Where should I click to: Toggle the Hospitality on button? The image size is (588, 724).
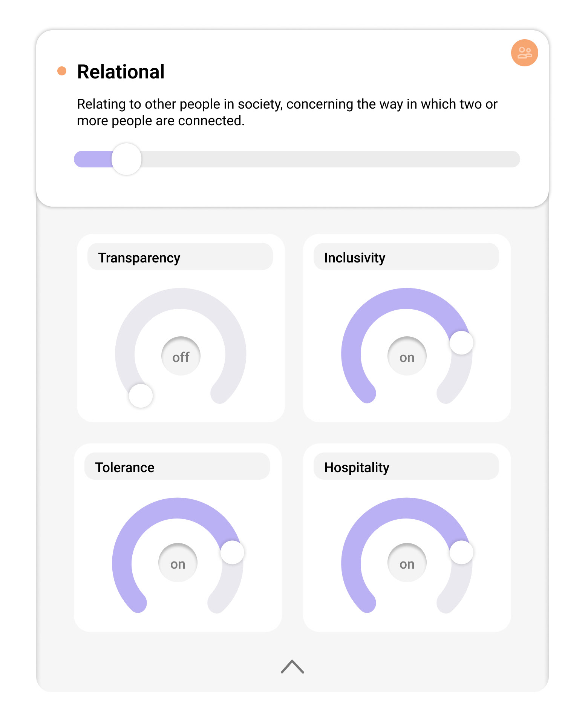click(x=407, y=563)
